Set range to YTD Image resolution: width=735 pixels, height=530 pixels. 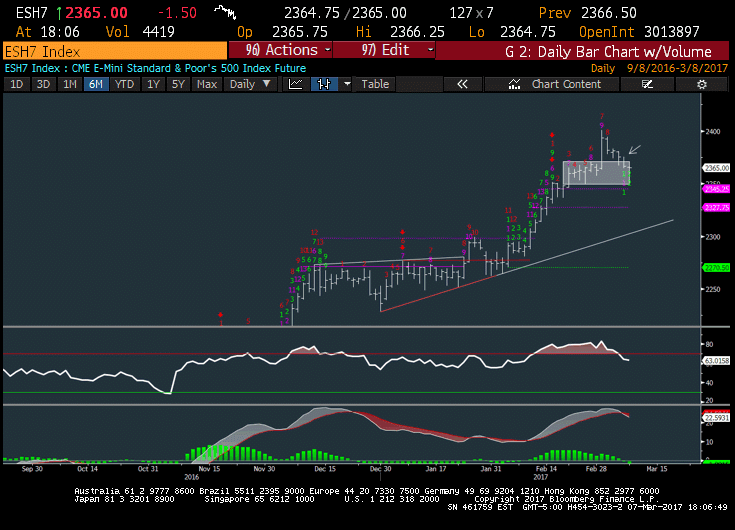tap(125, 84)
